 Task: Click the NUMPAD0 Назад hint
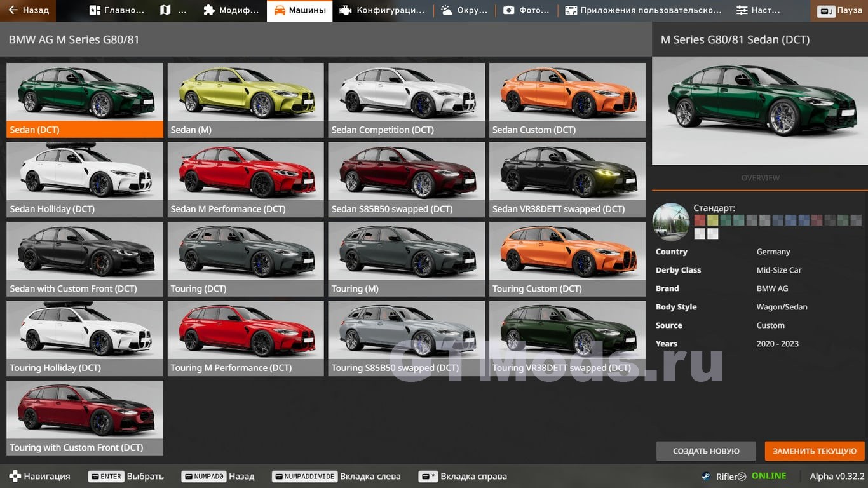[x=217, y=476]
